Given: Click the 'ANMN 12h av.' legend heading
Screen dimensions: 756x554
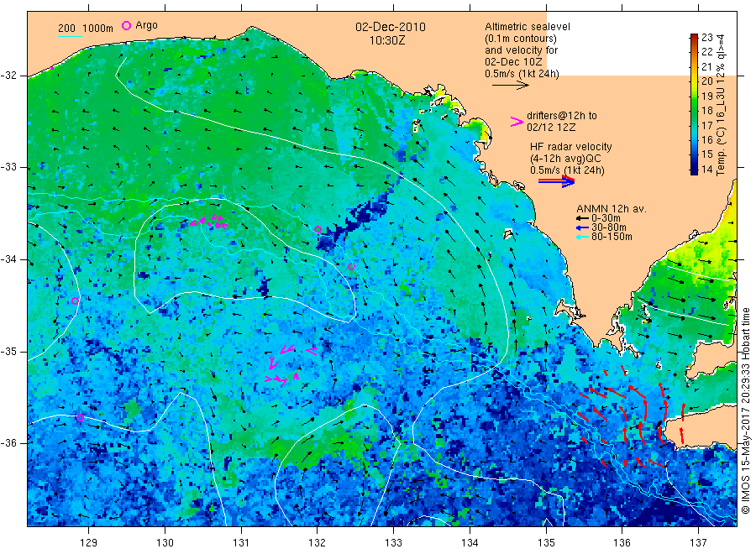Looking at the screenshot, I should (x=612, y=209).
